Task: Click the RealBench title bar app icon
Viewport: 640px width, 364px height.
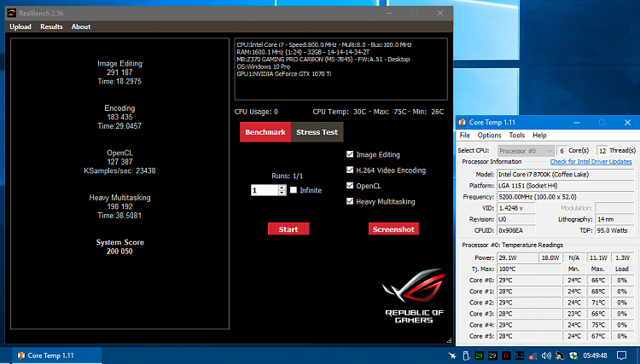Action: pos(11,13)
